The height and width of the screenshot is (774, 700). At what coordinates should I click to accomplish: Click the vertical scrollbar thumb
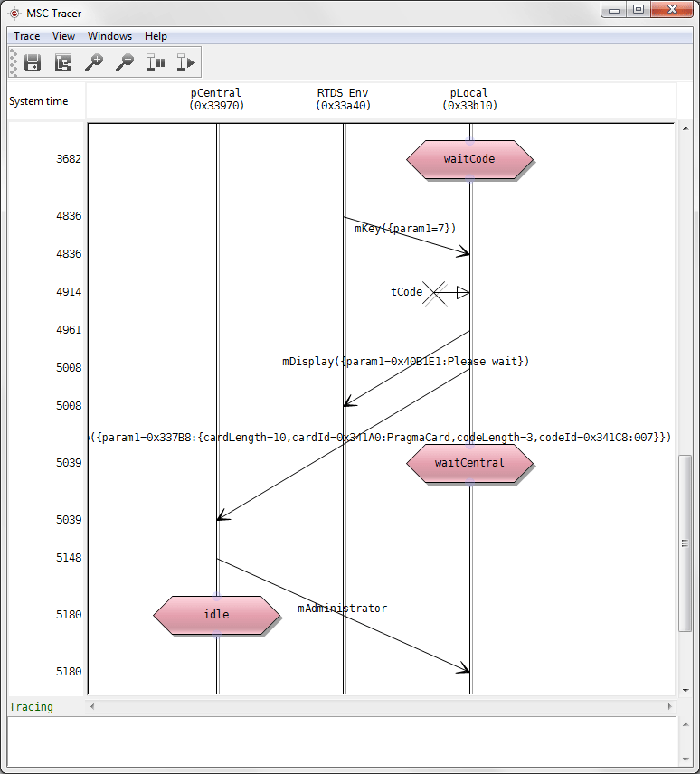coord(686,543)
